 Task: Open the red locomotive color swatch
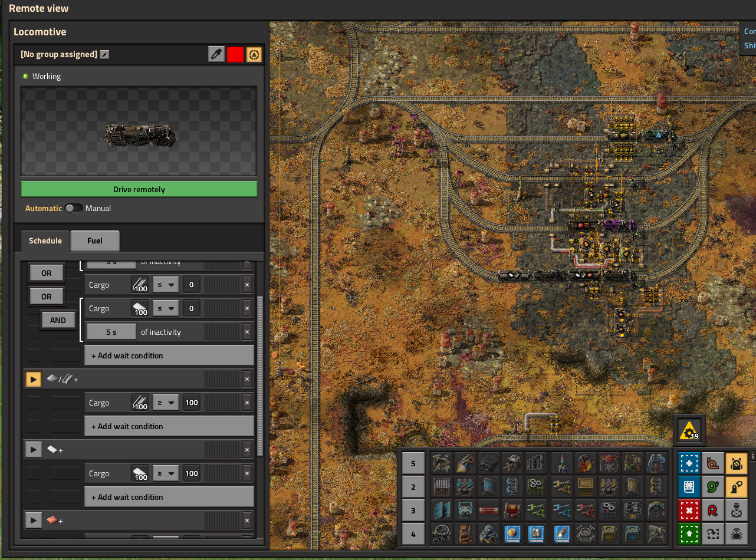click(235, 55)
